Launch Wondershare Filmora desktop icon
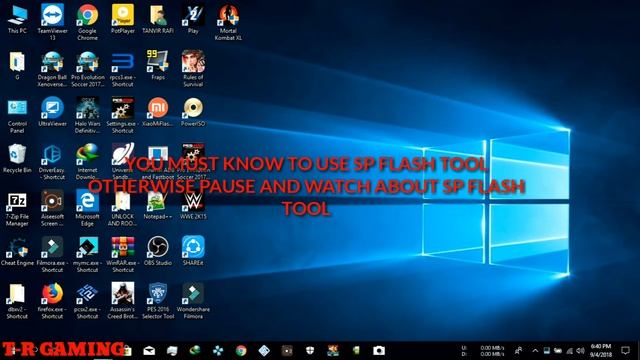The image size is (640, 360). (193, 301)
